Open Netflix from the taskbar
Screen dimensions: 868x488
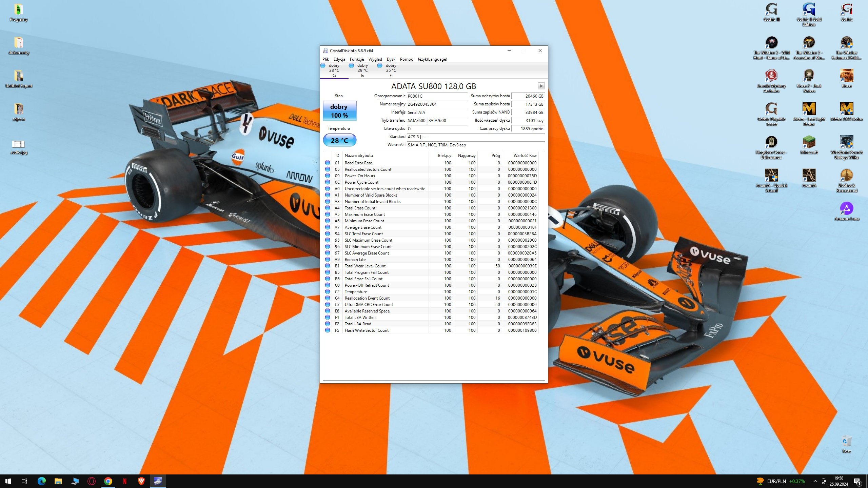[x=125, y=481]
